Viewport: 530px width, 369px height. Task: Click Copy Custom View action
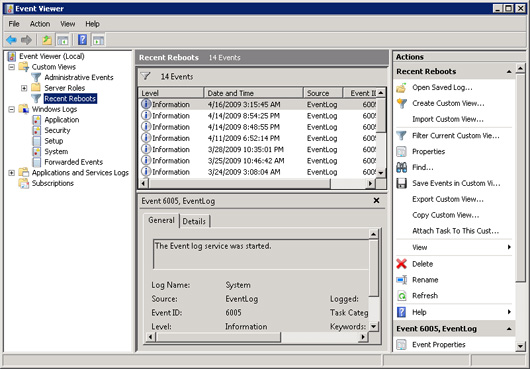(x=445, y=215)
